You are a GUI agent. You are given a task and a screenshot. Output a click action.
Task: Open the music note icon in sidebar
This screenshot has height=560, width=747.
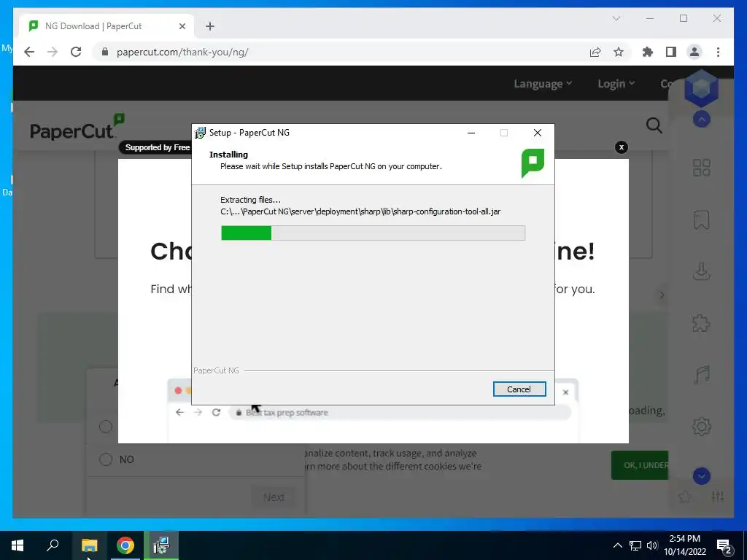click(x=701, y=375)
